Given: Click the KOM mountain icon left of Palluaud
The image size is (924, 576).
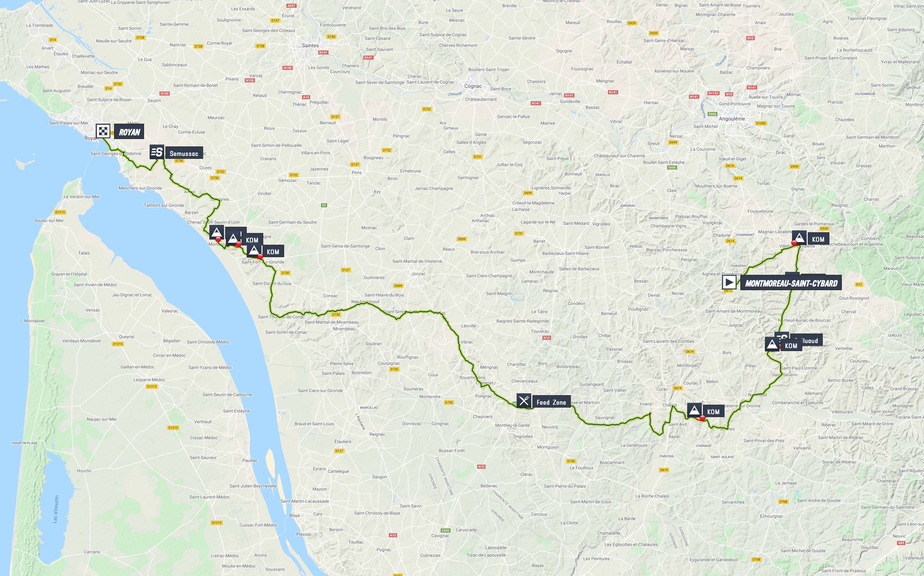Looking at the screenshot, I should click(772, 344).
